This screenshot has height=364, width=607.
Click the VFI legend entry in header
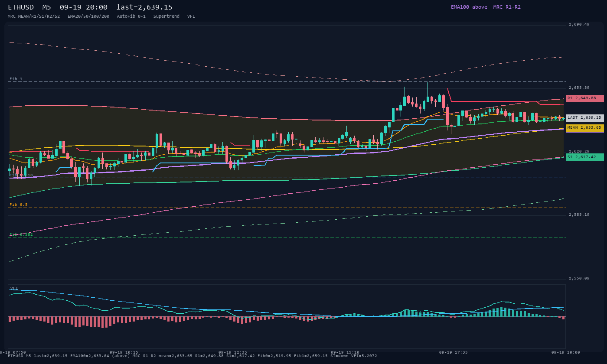tap(191, 16)
